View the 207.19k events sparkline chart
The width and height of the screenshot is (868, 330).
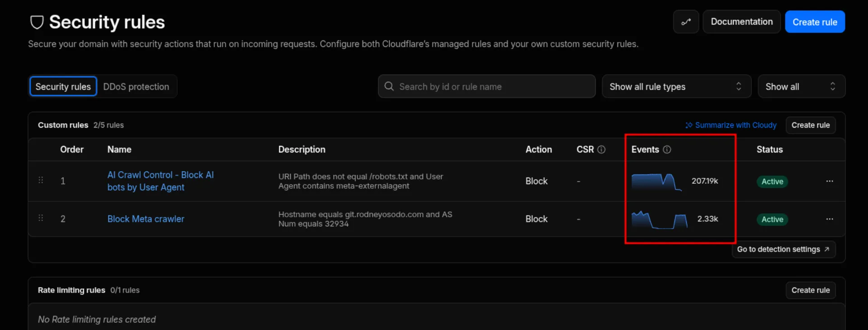[x=656, y=182]
